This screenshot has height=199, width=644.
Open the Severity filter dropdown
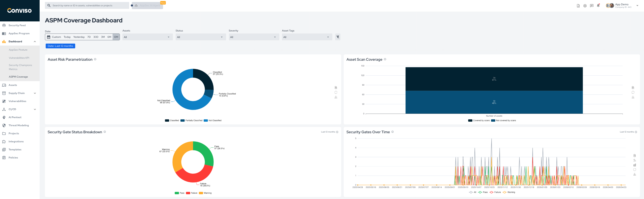254,37
